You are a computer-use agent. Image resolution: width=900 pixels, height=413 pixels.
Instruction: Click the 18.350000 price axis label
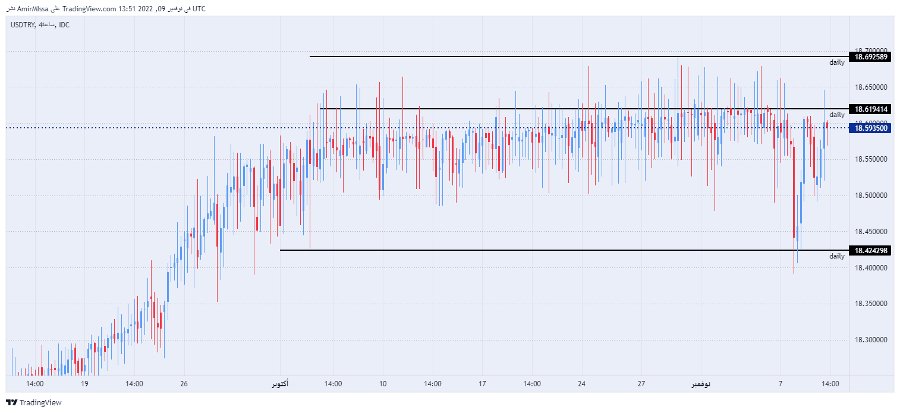click(872, 304)
